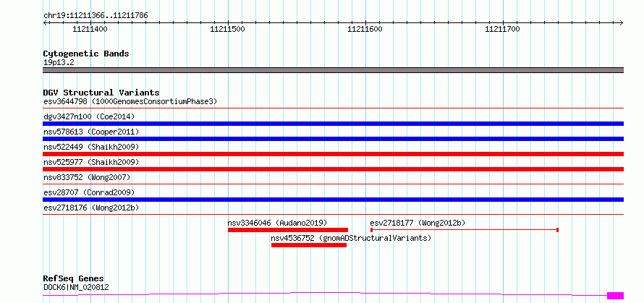
Task: Select esv2718176 (Wong2012b) variant label
Action: click(91, 208)
